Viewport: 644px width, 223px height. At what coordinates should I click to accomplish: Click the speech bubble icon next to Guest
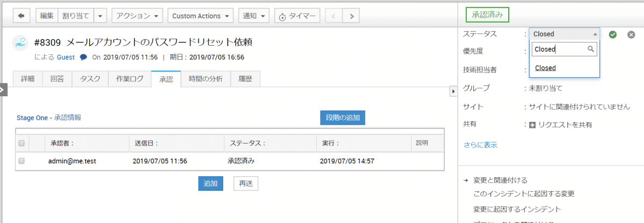pos(83,57)
